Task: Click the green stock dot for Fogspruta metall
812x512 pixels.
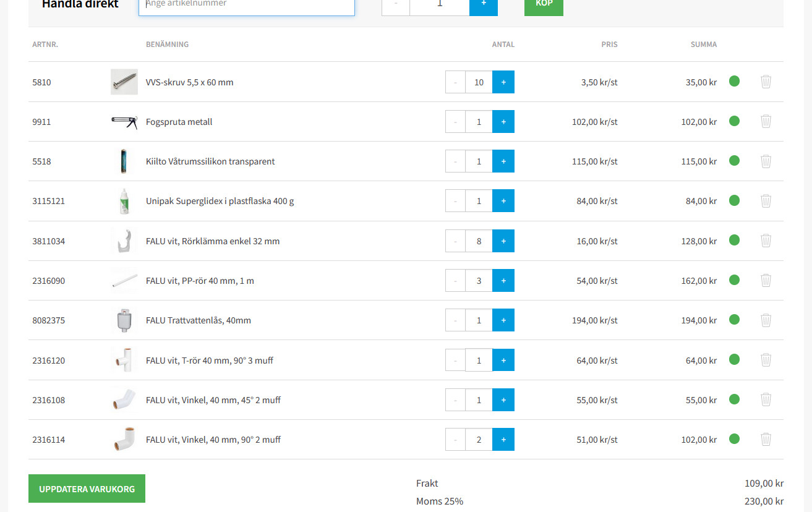Action: 734,121
